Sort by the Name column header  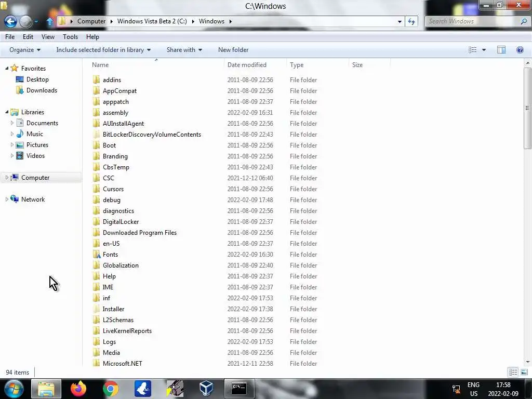tap(156, 65)
